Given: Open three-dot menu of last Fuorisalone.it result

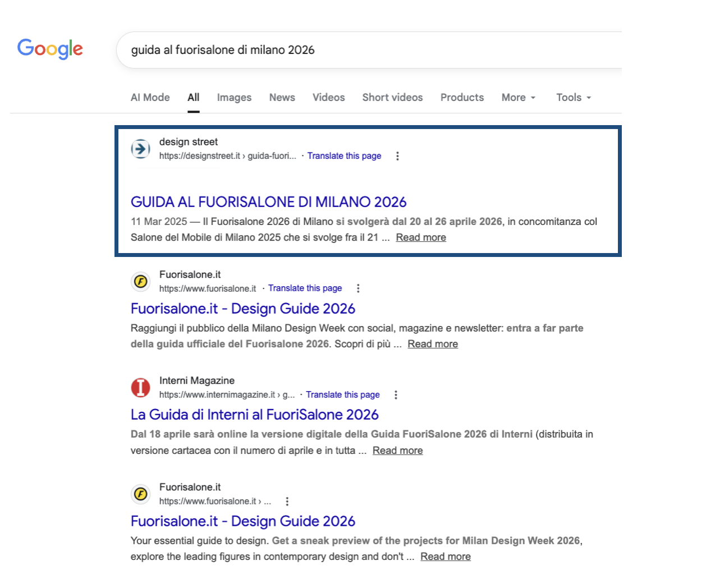Looking at the screenshot, I should [287, 502].
